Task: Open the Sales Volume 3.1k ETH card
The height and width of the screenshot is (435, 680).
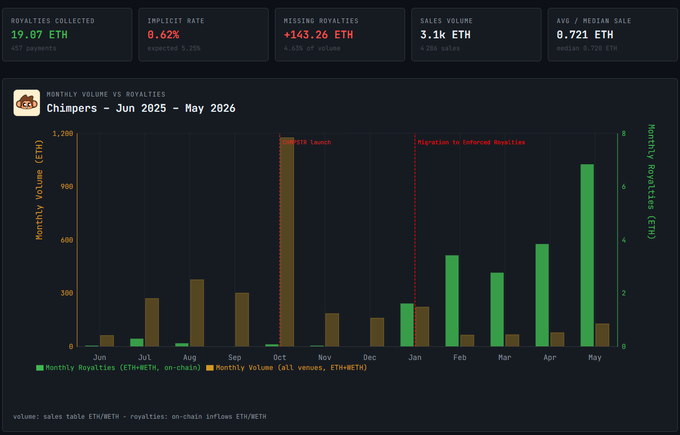Action: coord(476,35)
